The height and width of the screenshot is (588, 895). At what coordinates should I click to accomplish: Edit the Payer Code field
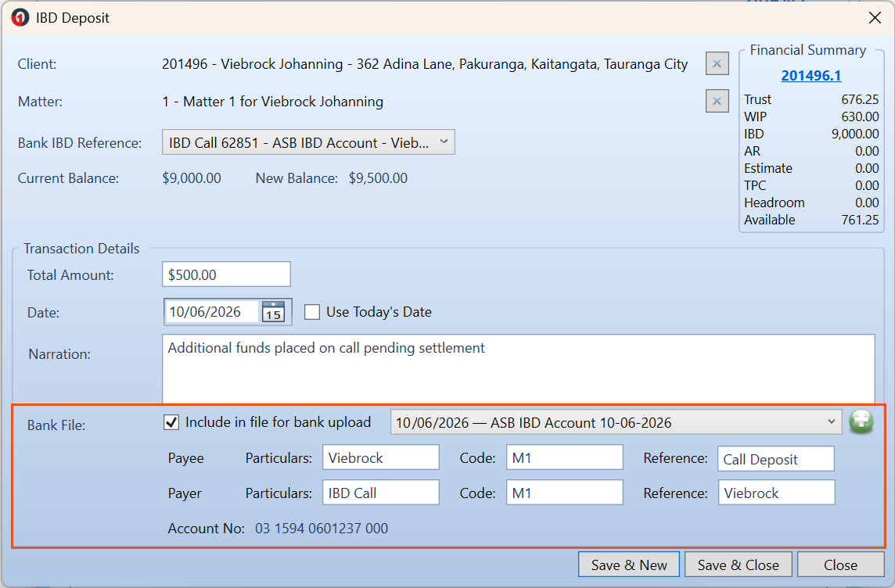point(565,493)
